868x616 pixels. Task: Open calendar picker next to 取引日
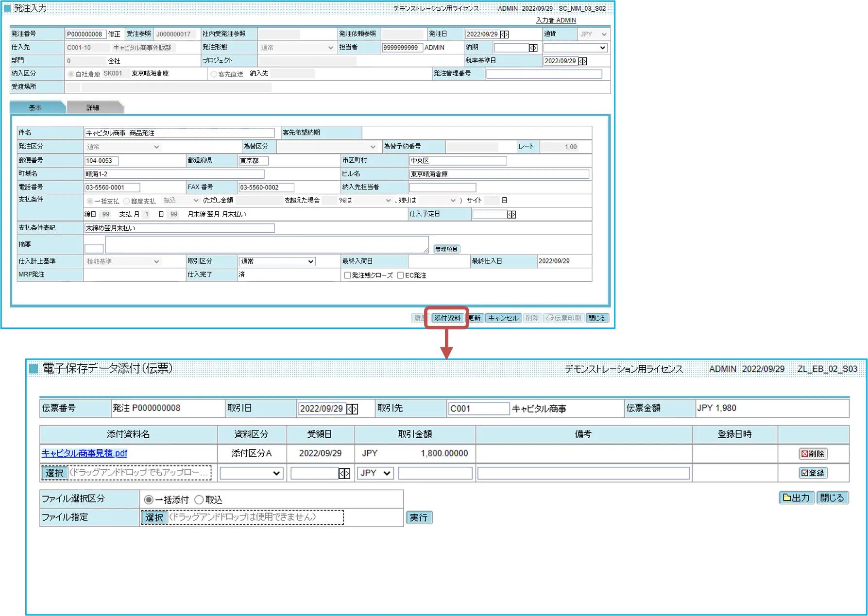point(353,409)
